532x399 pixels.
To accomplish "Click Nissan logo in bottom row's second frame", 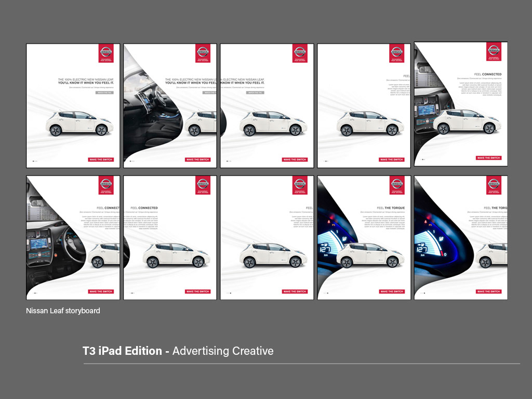I will pos(203,185).
